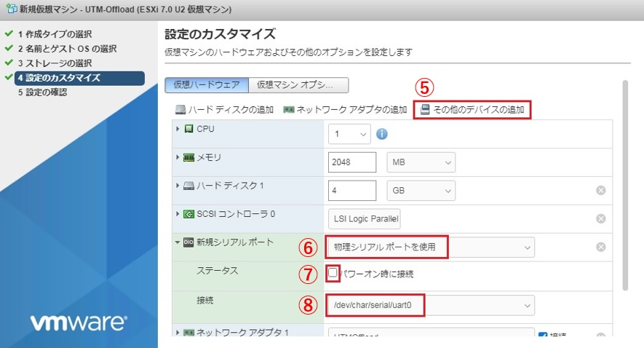Open the memory unit MB dropdown
The height and width of the screenshot is (348, 644).
click(421, 162)
